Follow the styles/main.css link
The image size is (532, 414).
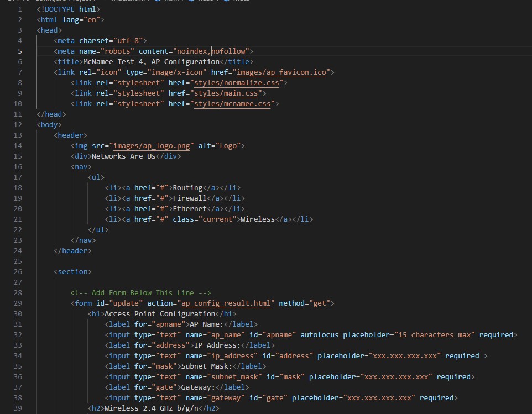tap(226, 93)
